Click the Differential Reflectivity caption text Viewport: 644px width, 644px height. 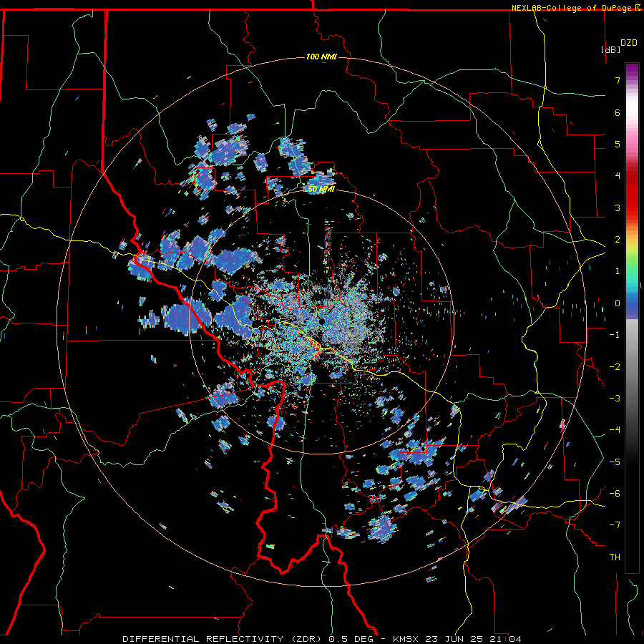point(322,639)
